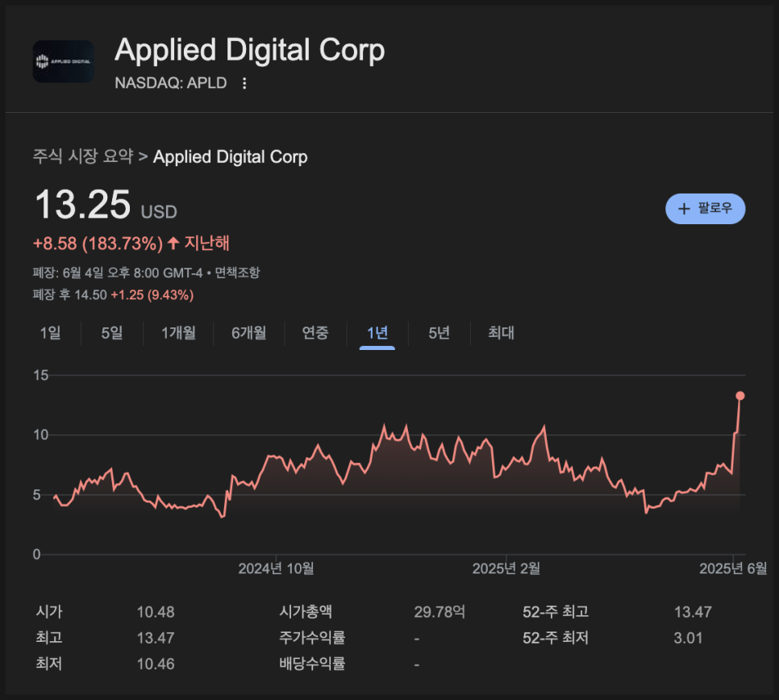Click the +8.58 (183.73%) change text
The width and height of the screenshot is (779, 700).
tap(98, 244)
